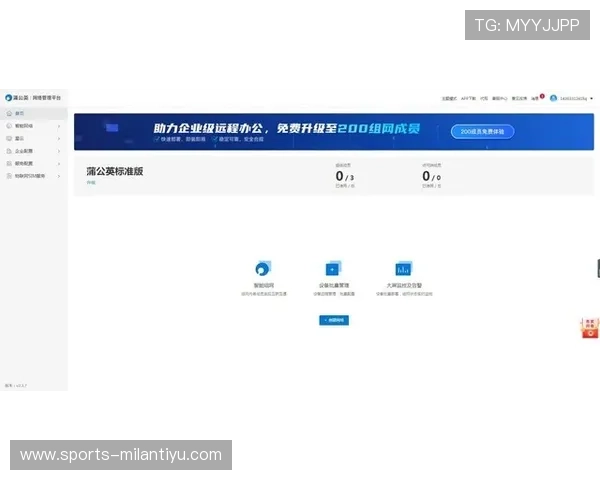Open the home (首页) house icon in sidebar
This screenshot has height=480, width=600.
click(x=10, y=113)
